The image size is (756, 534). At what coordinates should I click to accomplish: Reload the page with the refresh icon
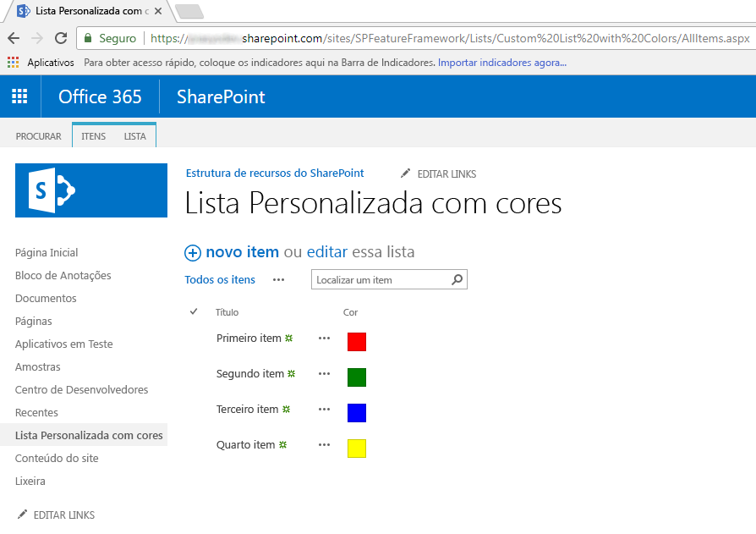click(x=61, y=38)
